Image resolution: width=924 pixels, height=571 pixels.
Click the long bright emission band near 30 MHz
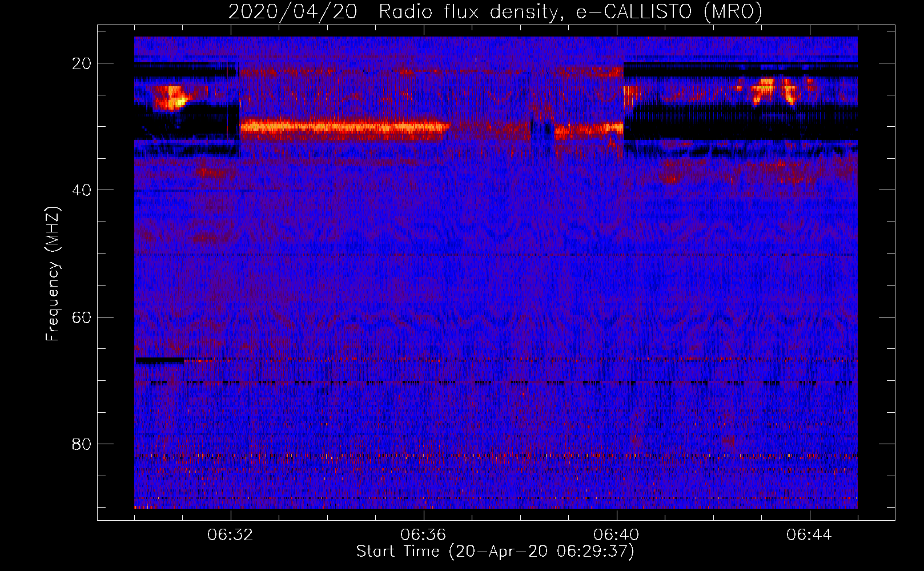coord(344,127)
